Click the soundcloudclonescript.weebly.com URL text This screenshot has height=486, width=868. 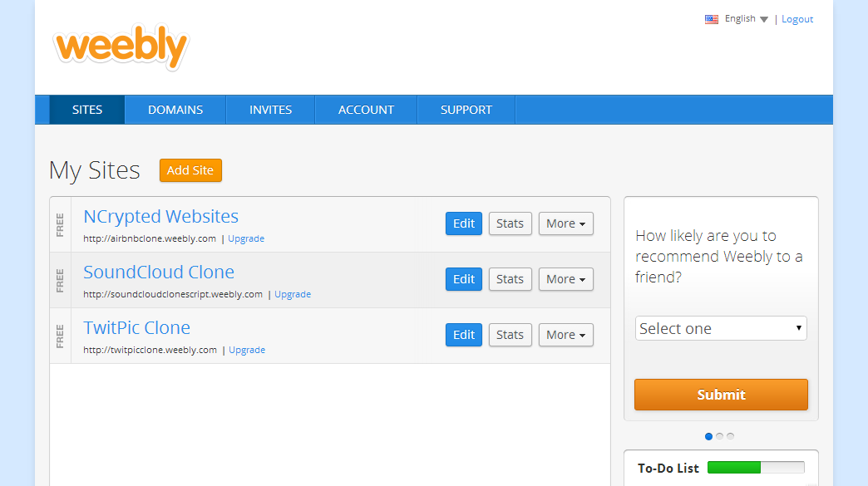173,295
